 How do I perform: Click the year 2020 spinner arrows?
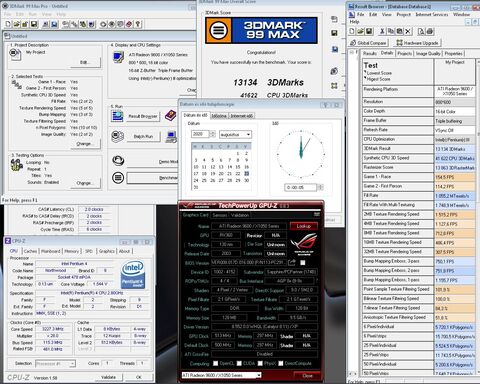click(x=212, y=134)
